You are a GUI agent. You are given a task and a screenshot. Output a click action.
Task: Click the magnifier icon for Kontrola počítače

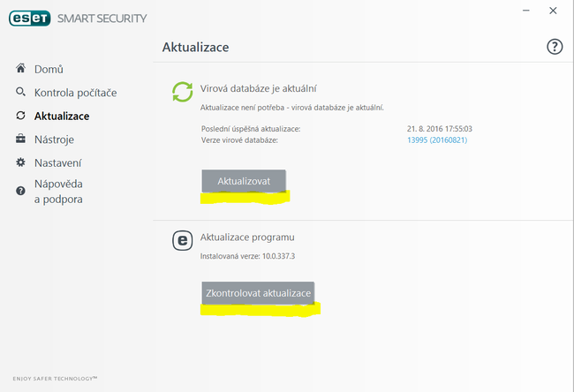pos(20,92)
